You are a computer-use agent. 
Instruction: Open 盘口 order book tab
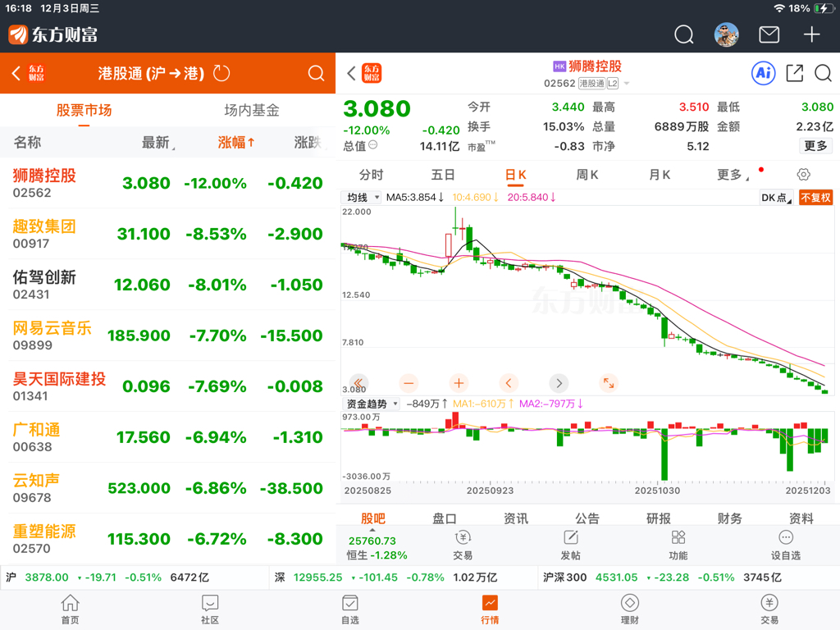(444, 518)
